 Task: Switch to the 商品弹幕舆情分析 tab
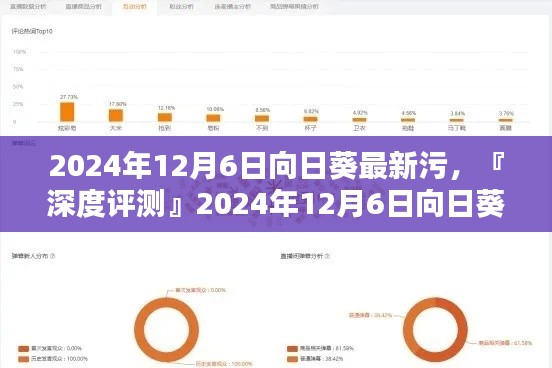(294, 7)
